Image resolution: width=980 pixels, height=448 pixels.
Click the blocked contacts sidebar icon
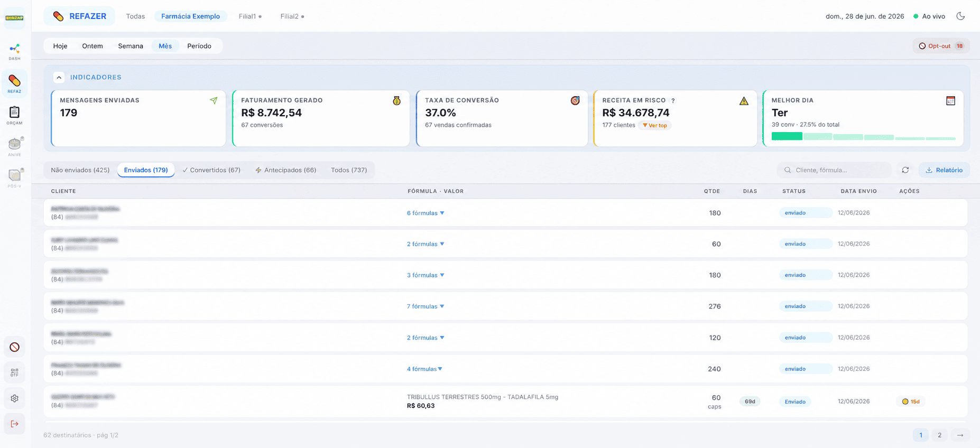coord(15,347)
